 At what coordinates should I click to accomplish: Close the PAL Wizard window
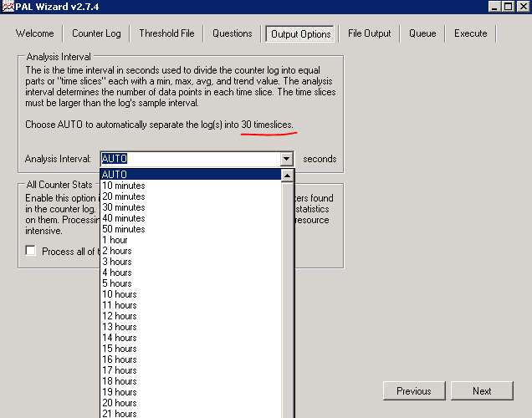[524, 7]
